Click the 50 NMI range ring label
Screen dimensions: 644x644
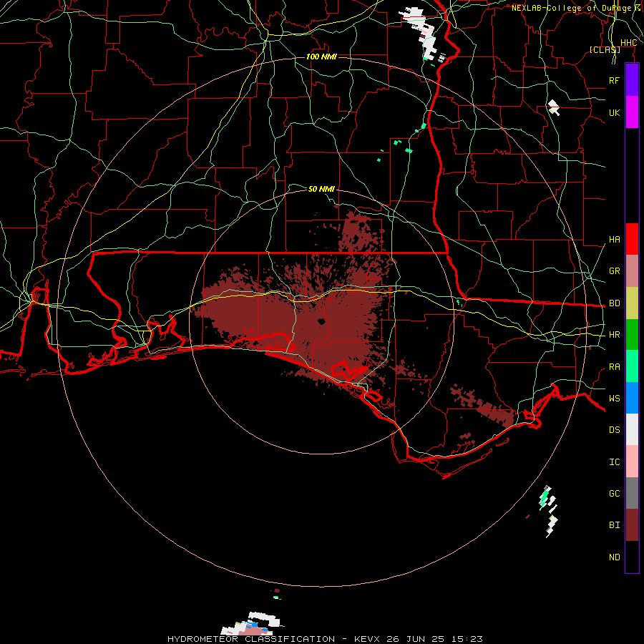point(321,189)
